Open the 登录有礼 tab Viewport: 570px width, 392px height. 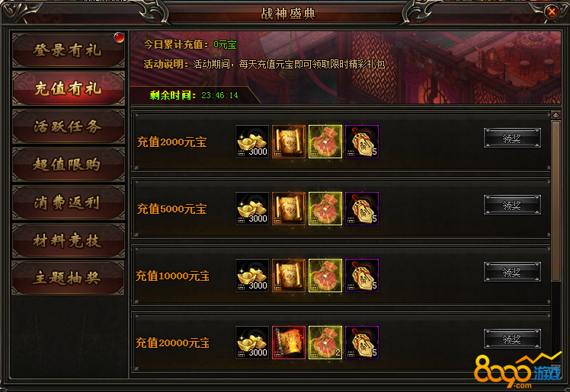point(69,50)
